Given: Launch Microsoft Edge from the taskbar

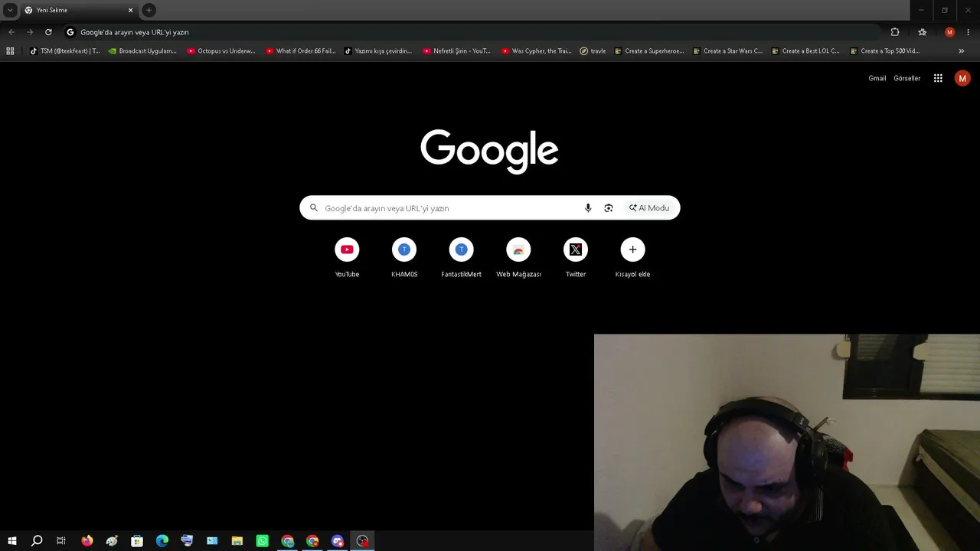Looking at the screenshot, I should (162, 541).
